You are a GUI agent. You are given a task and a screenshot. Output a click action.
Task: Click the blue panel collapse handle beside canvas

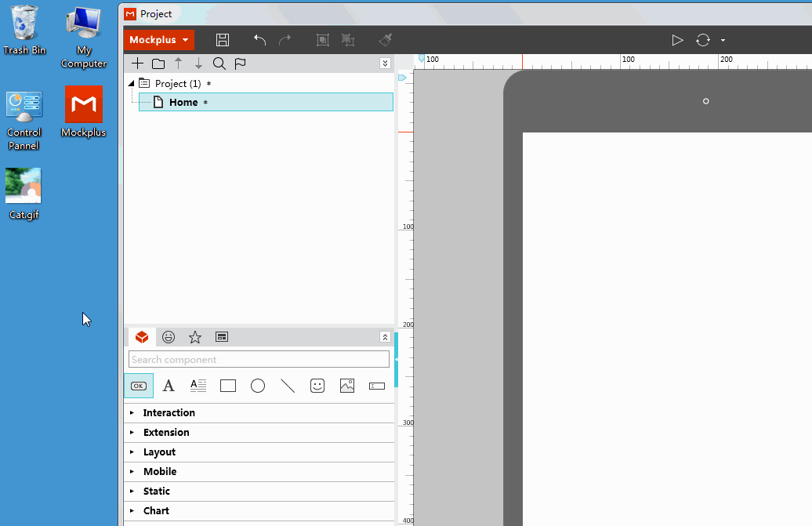pyautogui.click(x=396, y=360)
